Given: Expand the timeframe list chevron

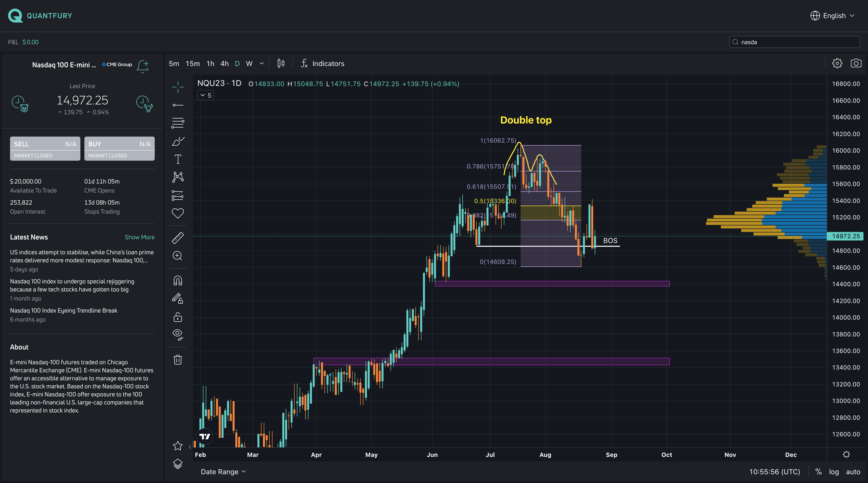Looking at the screenshot, I should coord(262,63).
